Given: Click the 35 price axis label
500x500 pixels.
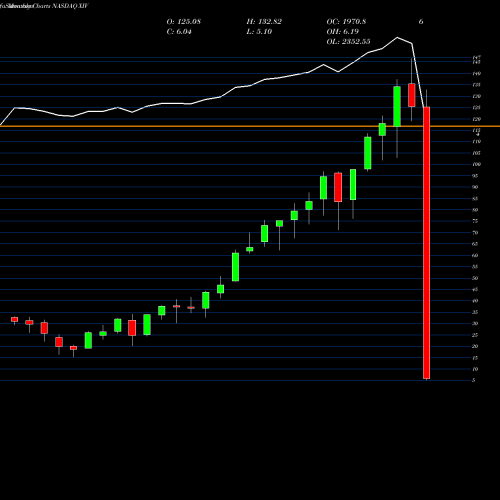Looking at the screenshot, I should 475,312.
